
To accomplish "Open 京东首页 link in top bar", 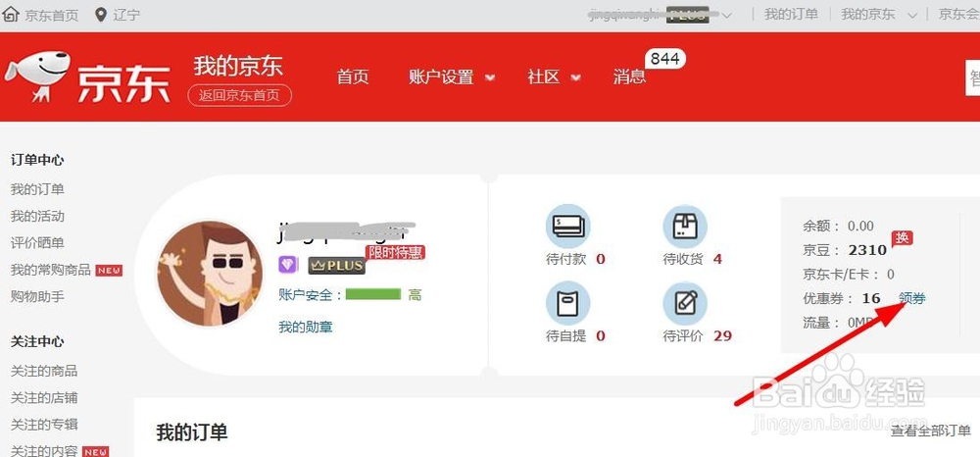I will point(51,15).
